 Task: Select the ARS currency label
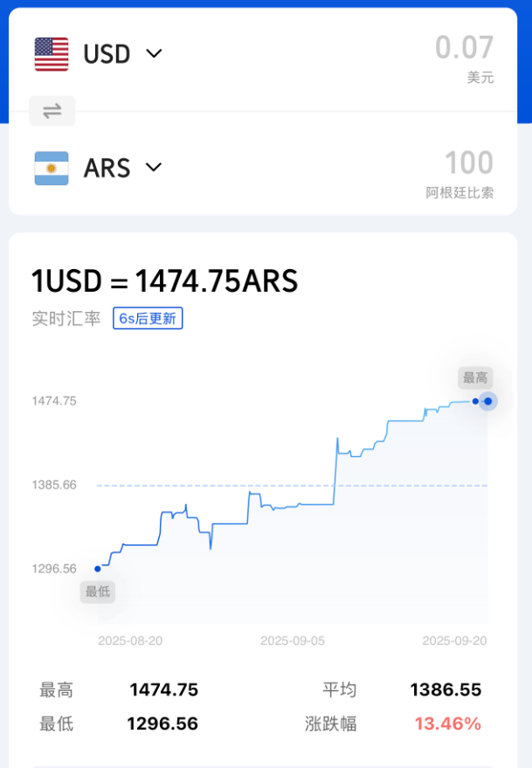(x=107, y=168)
